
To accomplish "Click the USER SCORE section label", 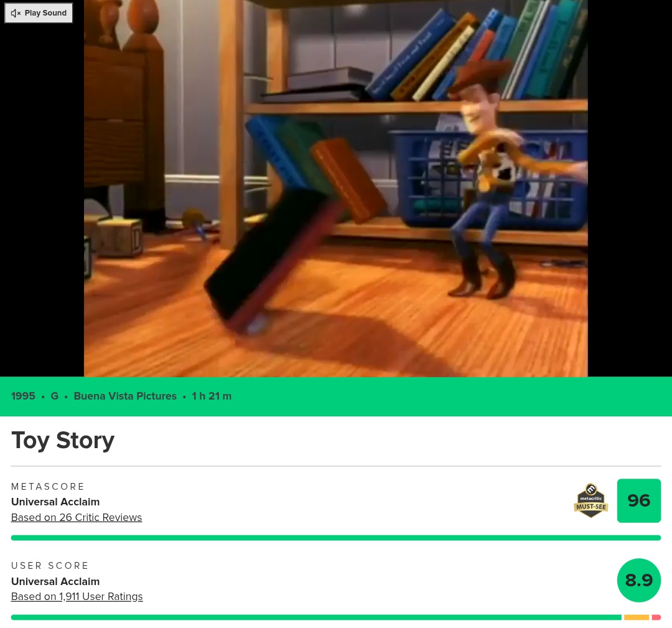I will 50,566.
